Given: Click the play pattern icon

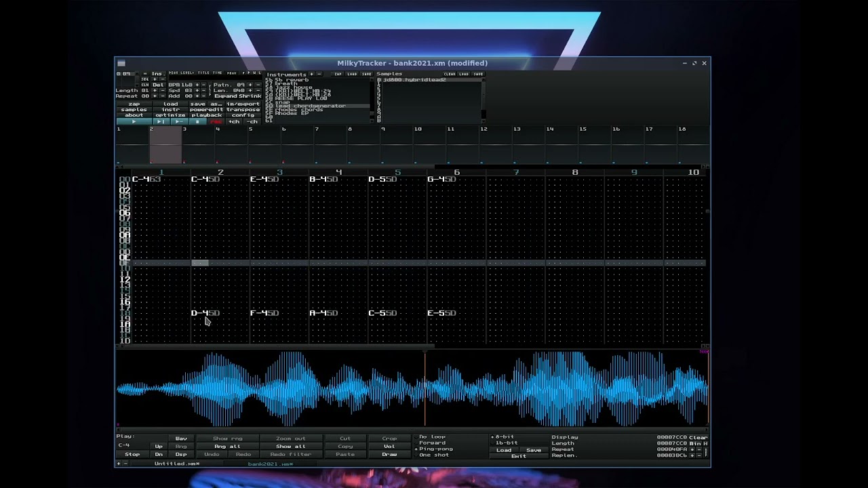Looking at the screenshot, I should (x=161, y=121).
